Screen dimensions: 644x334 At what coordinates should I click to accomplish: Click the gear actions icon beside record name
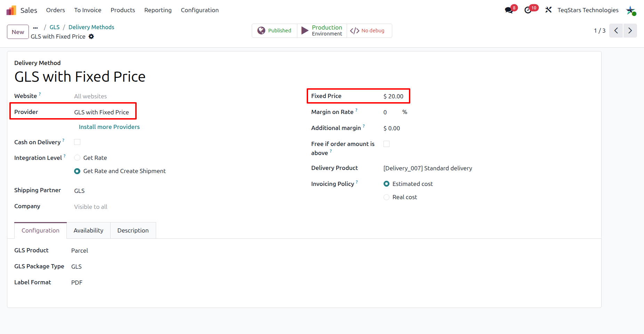[91, 36]
